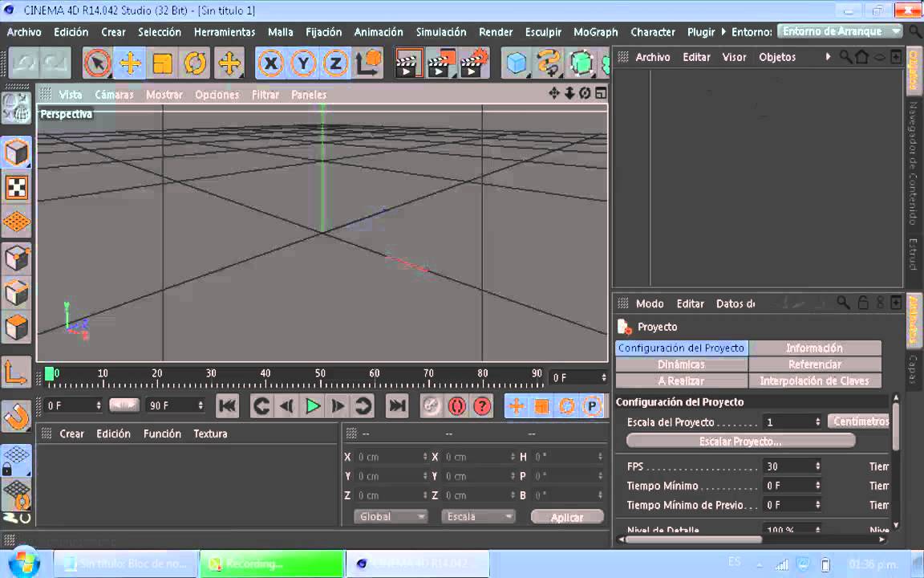
Task: Toggle Locked Workplane icon
Action: (x=17, y=460)
